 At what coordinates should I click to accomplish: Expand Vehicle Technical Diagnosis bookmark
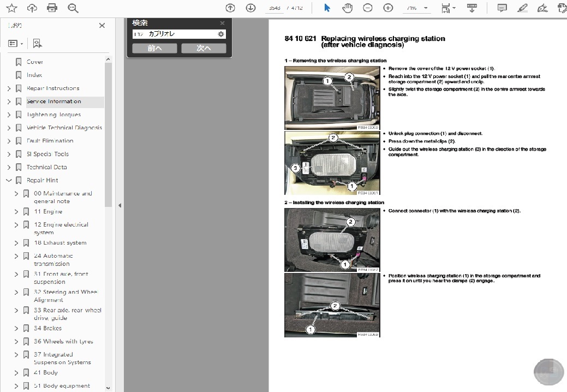[x=9, y=128]
